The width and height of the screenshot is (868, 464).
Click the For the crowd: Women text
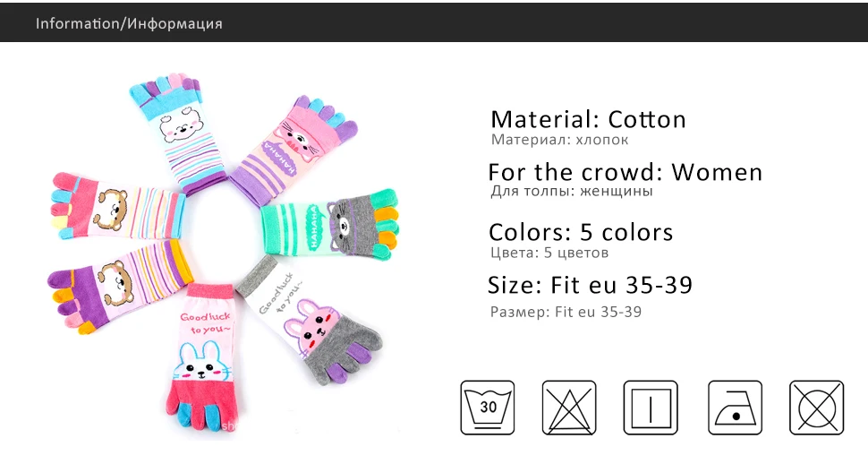(x=625, y=172)
